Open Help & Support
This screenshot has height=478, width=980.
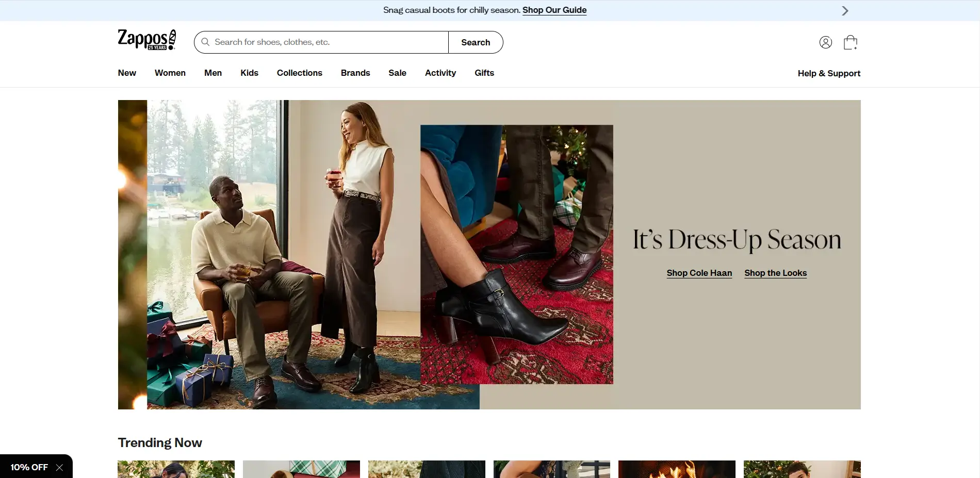coord(829,73)
